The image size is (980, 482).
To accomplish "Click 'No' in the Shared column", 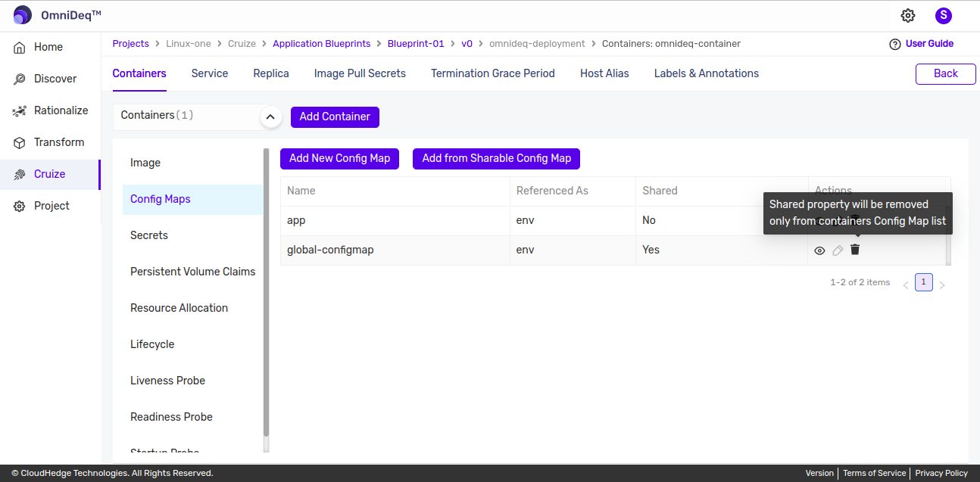I will click(x=649, y=220).
